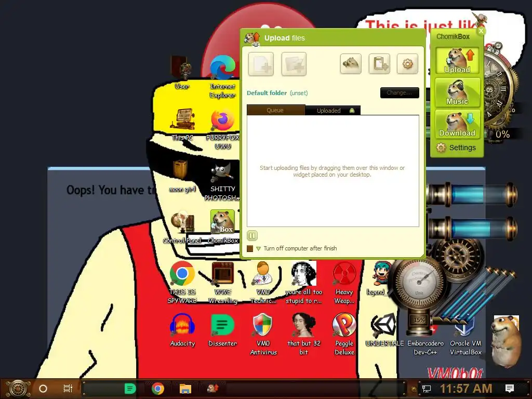Viewport: 532px width, 399px height.
Task: Expand the turn off computer options arrow
Action: (258, 249)
